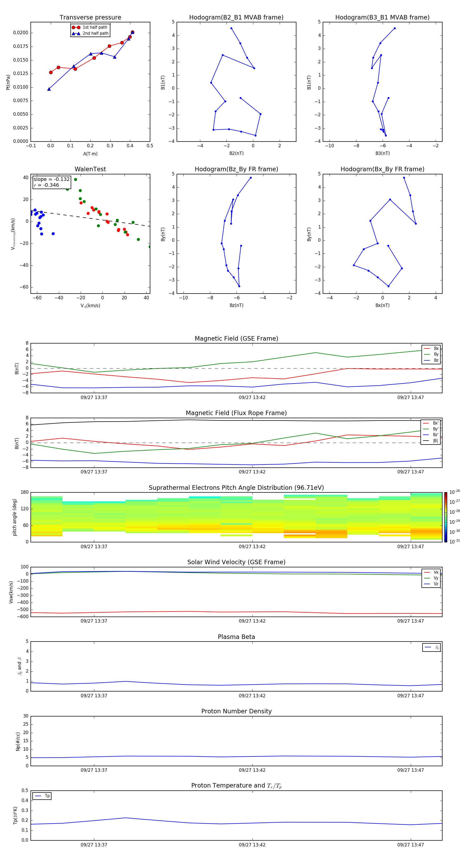This screenshot has height=868, width=473.
Task: Select '2nd half path' legend entry
Action: 90,33
